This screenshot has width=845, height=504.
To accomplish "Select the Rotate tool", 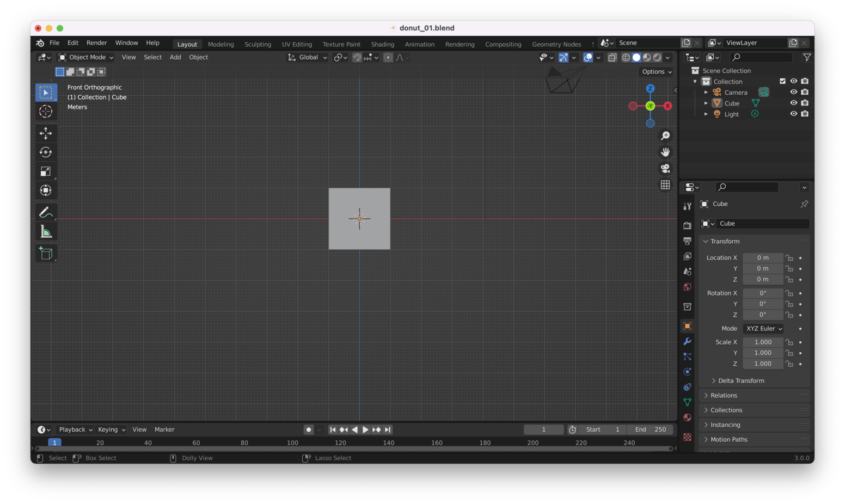I will point(46,152).
